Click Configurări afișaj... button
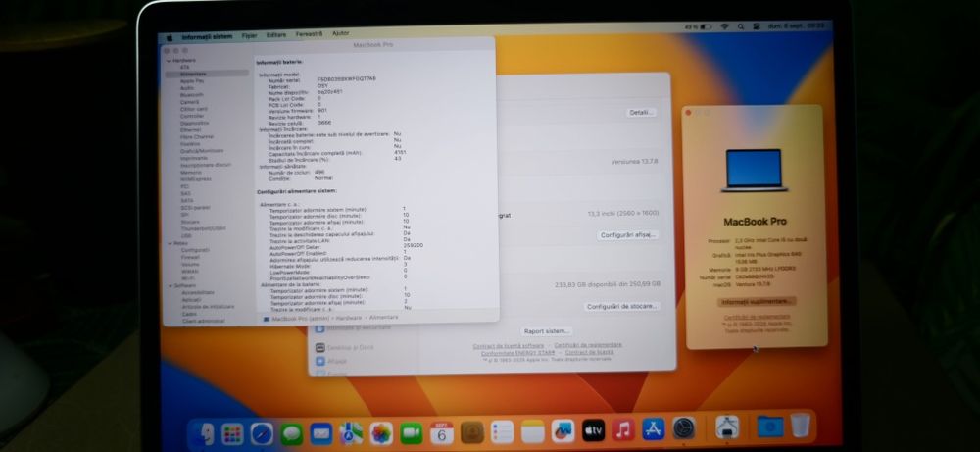Screen dimensions: 980x452 (x=627, y=235)
